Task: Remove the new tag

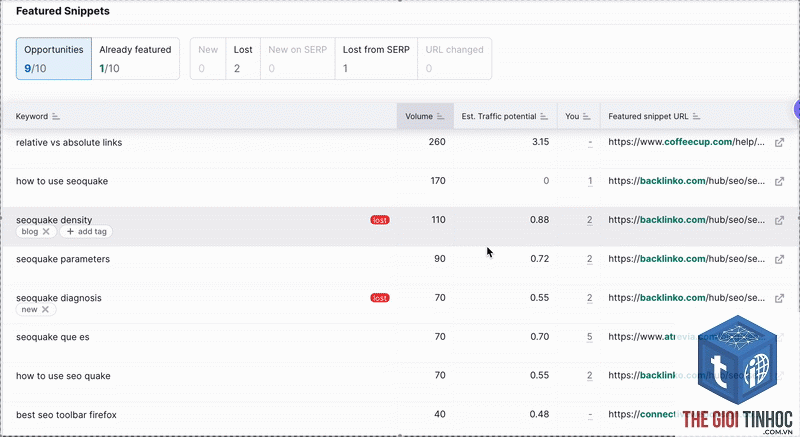Action: point(45,310)
